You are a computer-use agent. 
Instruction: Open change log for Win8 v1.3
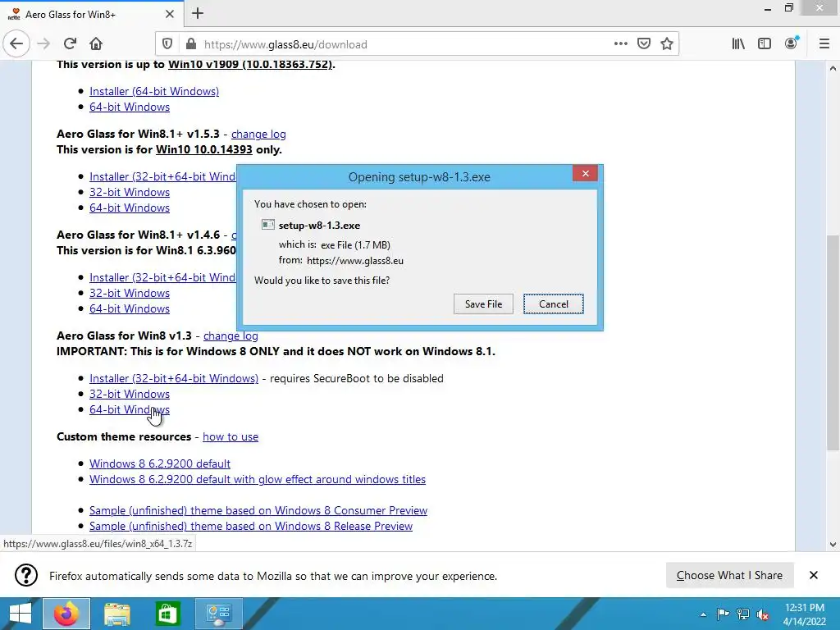pos(231,336)
